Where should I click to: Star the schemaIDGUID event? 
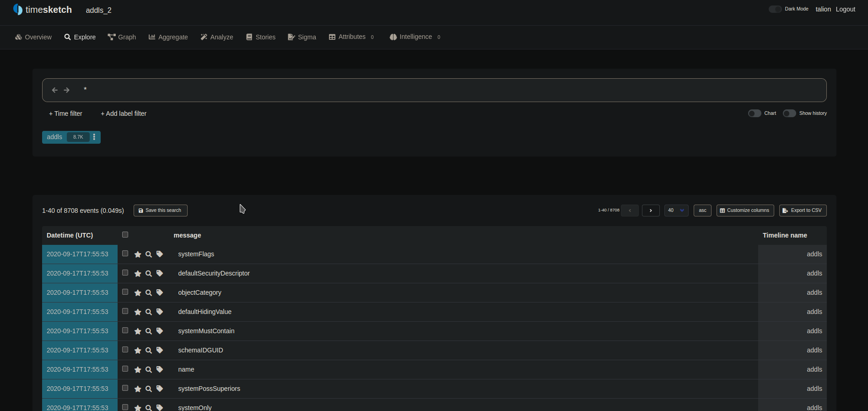pos(138,351)
